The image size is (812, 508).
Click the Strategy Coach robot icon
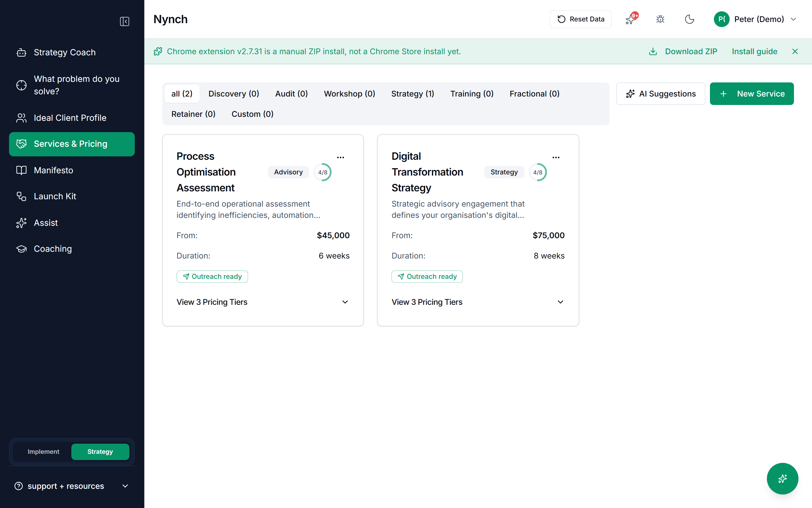click(21, 52)
